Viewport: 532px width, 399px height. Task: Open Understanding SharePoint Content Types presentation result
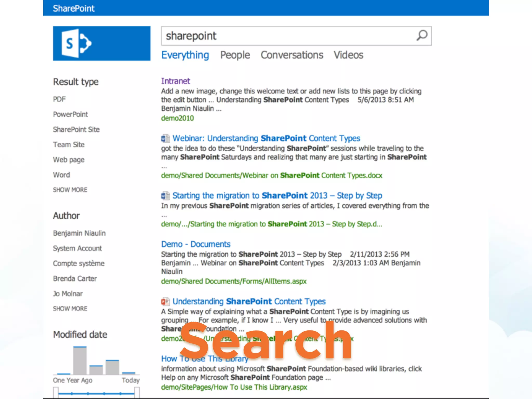249,301
